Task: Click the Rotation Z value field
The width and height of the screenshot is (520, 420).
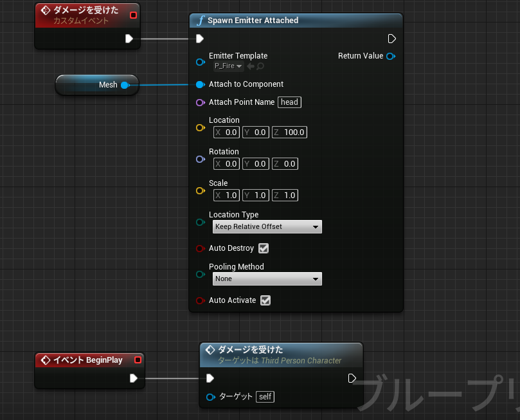Action: [285, 164]
